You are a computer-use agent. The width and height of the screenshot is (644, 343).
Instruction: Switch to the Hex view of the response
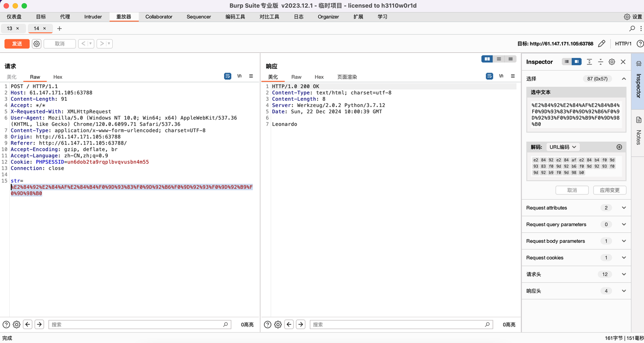pyautogui.click(x=319, y=77)
